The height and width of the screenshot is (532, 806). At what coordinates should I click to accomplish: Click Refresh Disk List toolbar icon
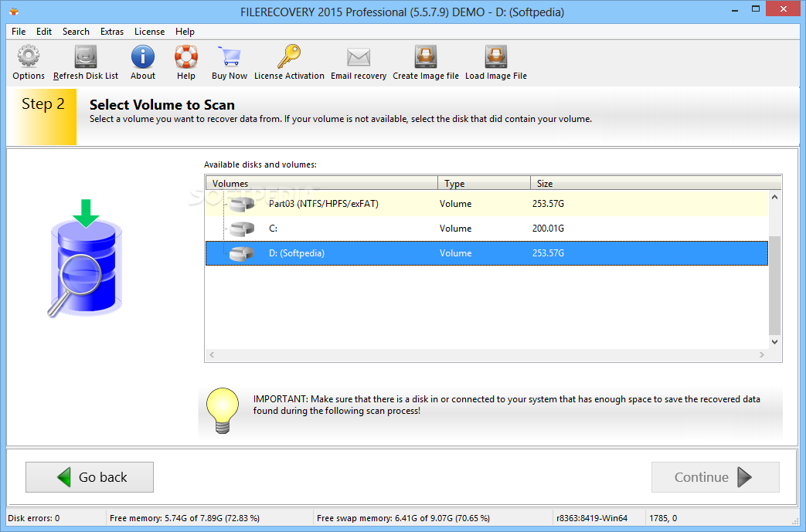click(x=85, y=56)
